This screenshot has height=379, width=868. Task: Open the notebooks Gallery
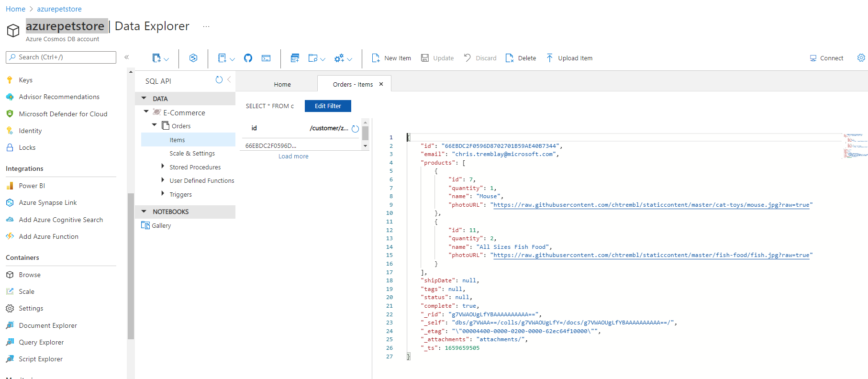pos(156,225)
